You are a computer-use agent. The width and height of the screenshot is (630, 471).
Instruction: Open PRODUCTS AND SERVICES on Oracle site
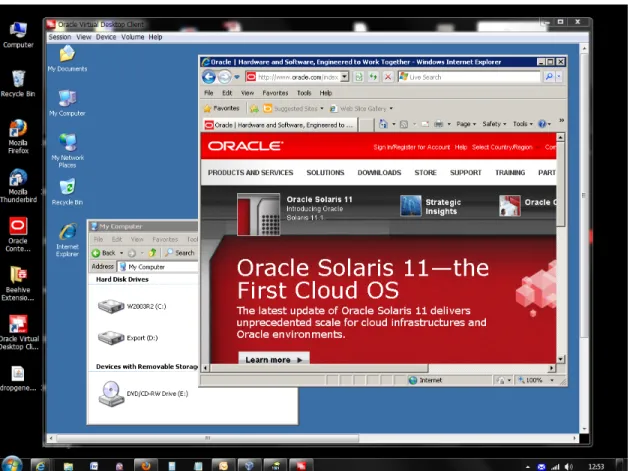tap(250, 173)
